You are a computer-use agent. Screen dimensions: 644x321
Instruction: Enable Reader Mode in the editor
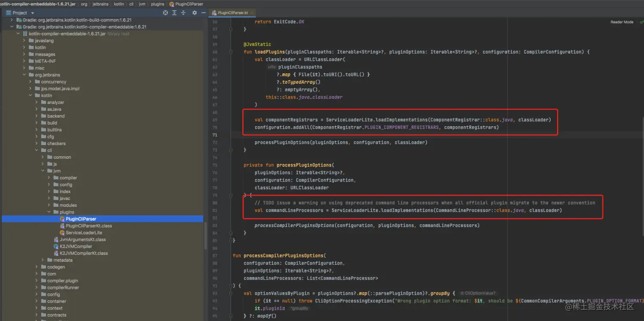click(x=622, y=22)
